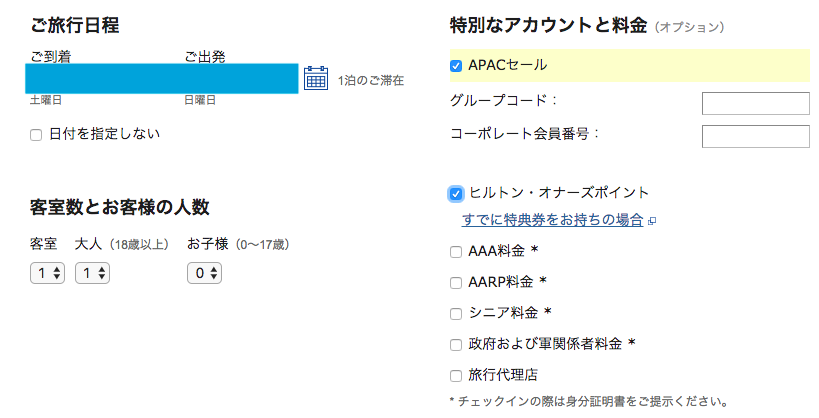Open the calendar date picker icon
The width and height of the screenshot is (819, 418).
coord(316,78)
